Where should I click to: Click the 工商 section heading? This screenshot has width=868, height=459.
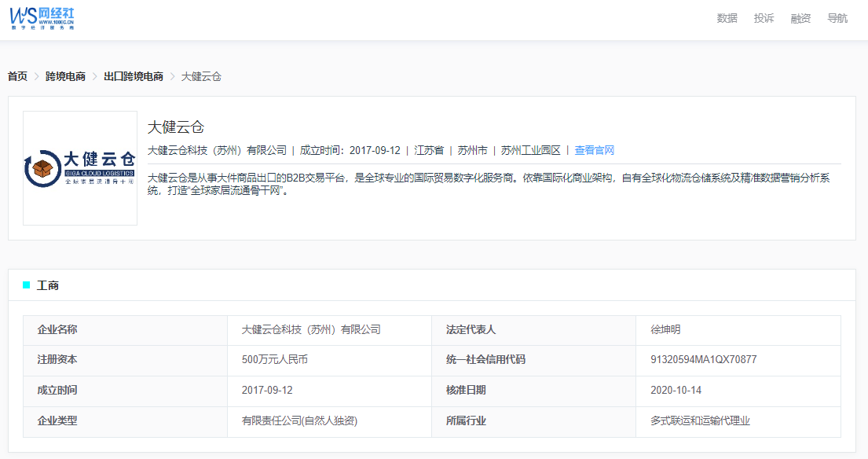(48, 286)
